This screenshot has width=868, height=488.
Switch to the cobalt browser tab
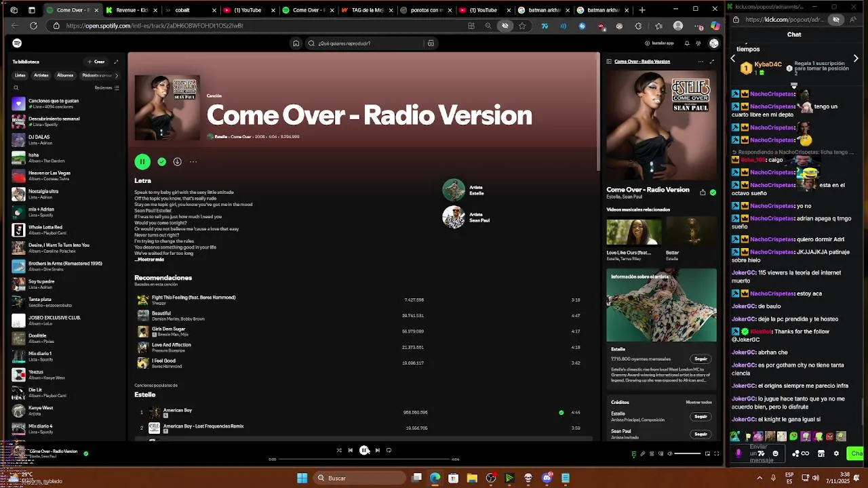[190, 10]
